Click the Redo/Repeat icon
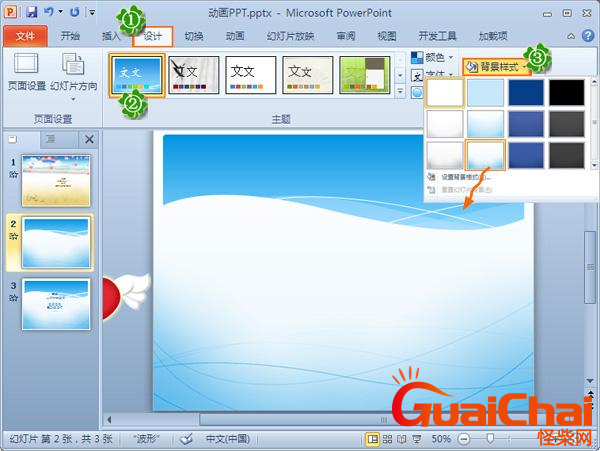Screen dimensions: 600x451 75,12
